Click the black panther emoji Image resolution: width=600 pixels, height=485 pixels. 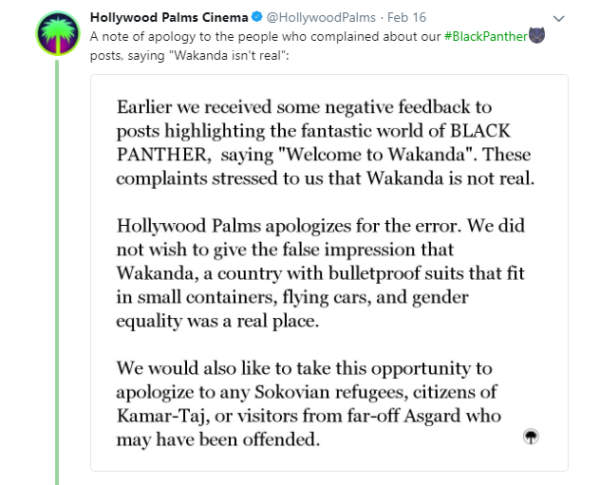click(537, 36)
